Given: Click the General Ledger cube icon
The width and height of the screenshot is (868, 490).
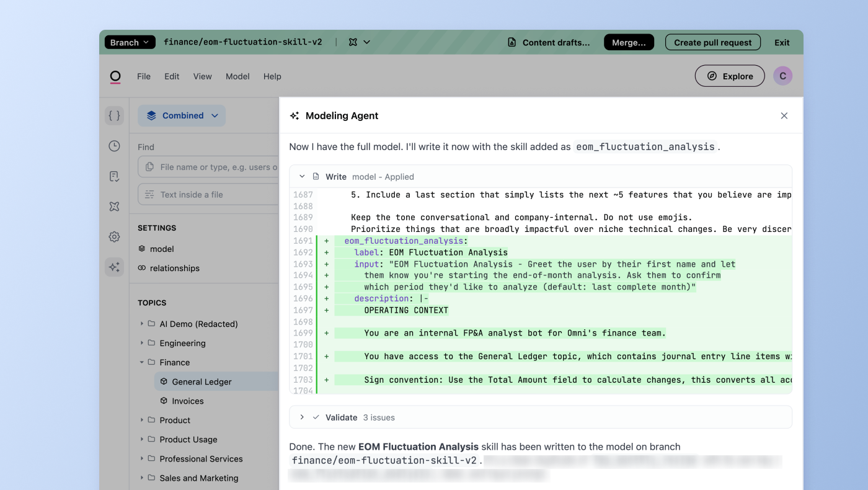Looking at the screenshot, I should 164,381.
